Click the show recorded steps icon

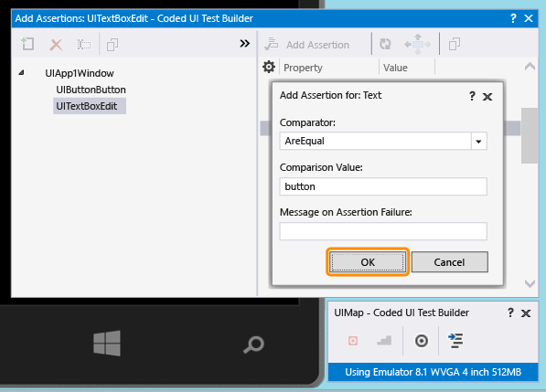coord(384,341)
